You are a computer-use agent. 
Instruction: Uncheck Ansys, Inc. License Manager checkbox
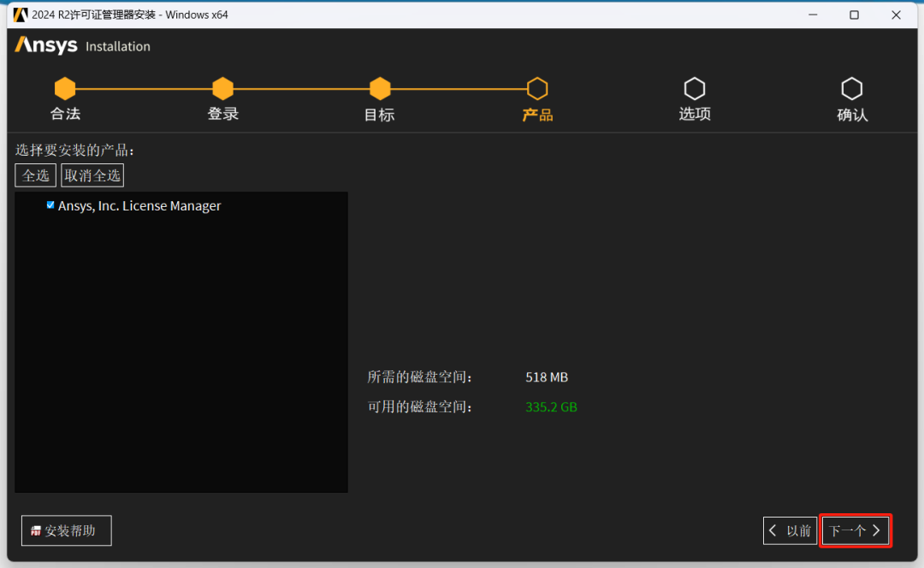50,205
